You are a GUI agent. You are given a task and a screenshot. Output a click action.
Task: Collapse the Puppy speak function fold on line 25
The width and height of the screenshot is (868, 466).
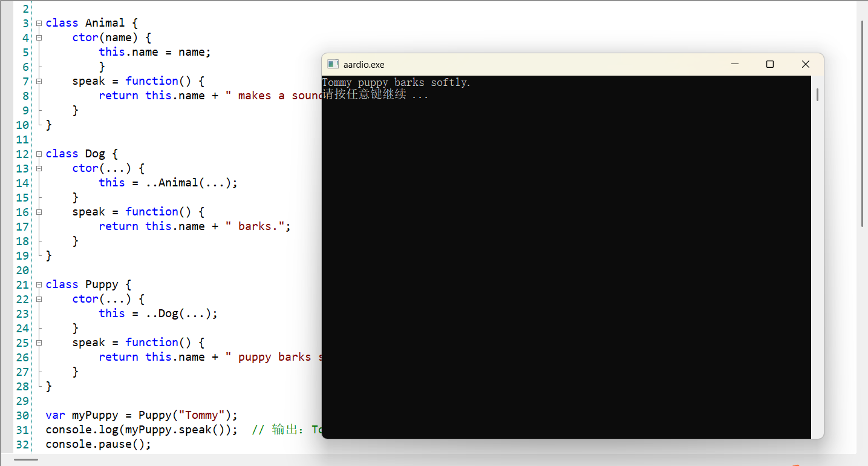tap(39, 343)
